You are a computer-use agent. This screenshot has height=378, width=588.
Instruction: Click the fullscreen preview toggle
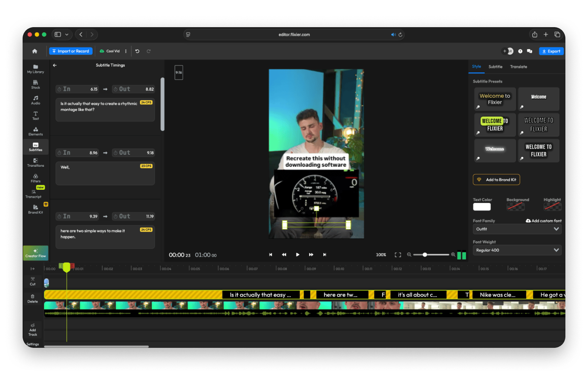[x=398, y=255]
